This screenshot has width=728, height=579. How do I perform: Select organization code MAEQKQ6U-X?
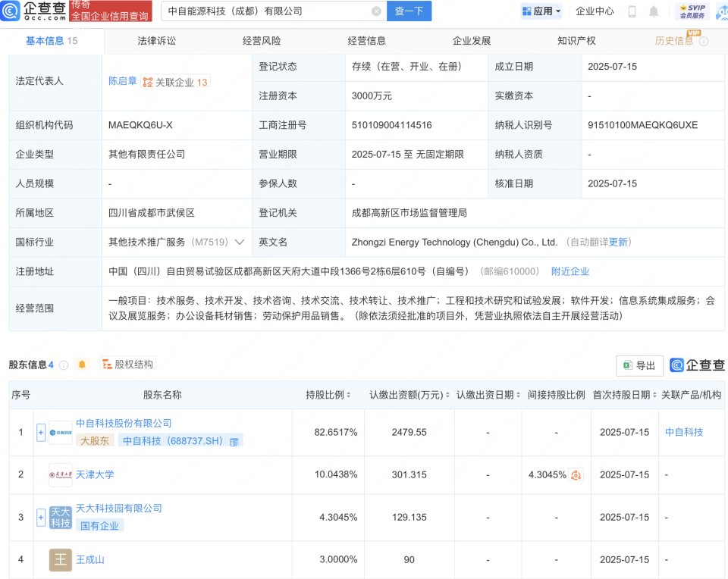coord(140,125)
